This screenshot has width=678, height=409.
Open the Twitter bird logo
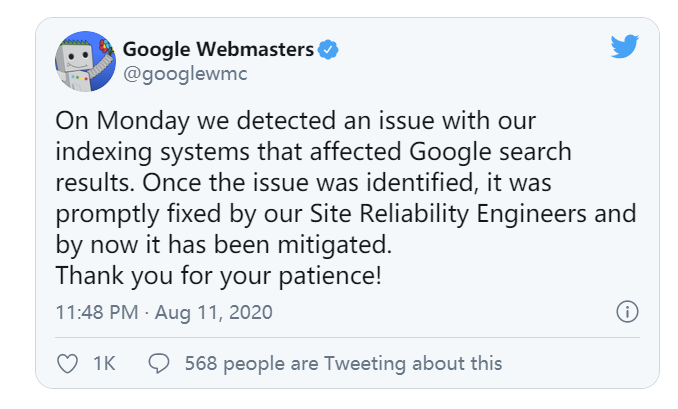coord(624,45)
